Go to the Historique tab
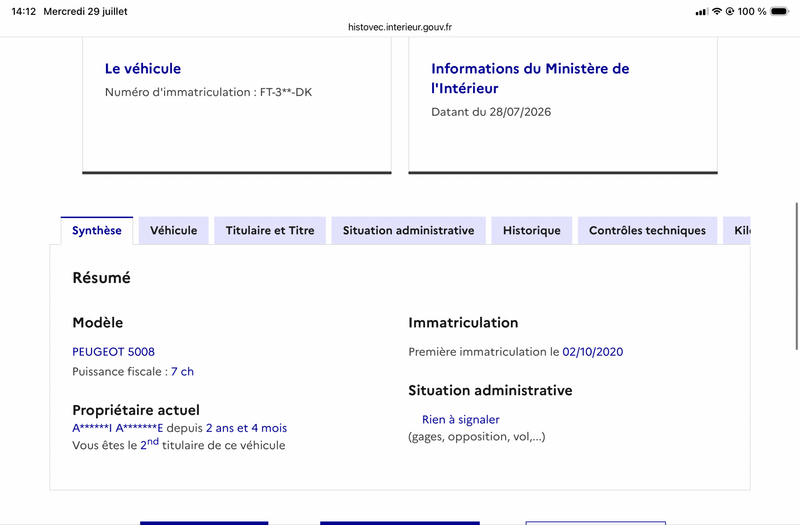Viewport: 800px width, 525px height. 532,231
